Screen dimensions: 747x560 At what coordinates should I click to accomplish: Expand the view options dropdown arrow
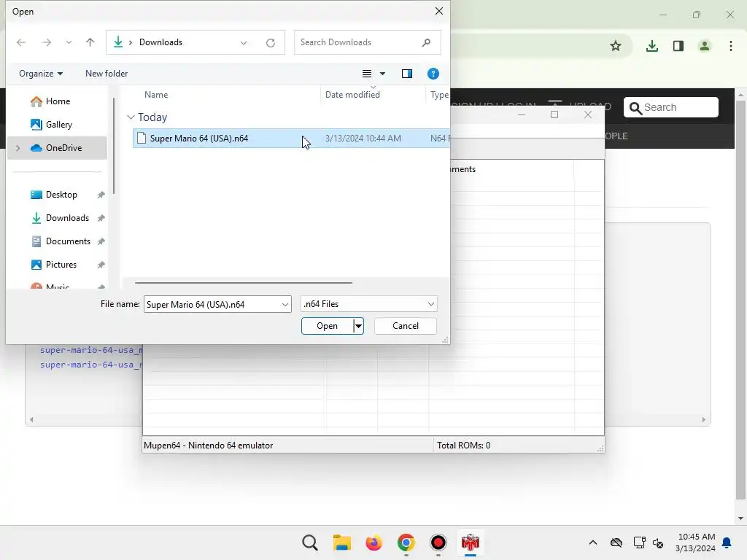pos(382,74)
